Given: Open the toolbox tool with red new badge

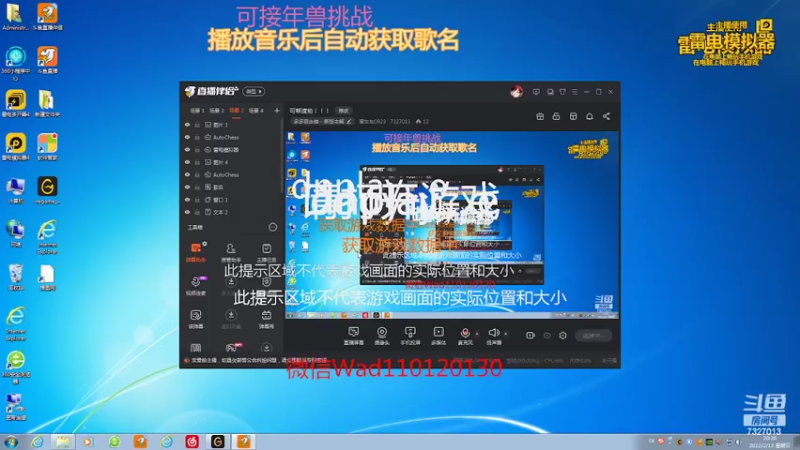Looking at the screenshot, I should click(x=232, y=348).
